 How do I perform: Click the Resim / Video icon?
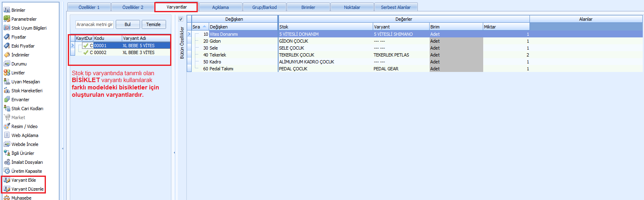click(7, 126)
